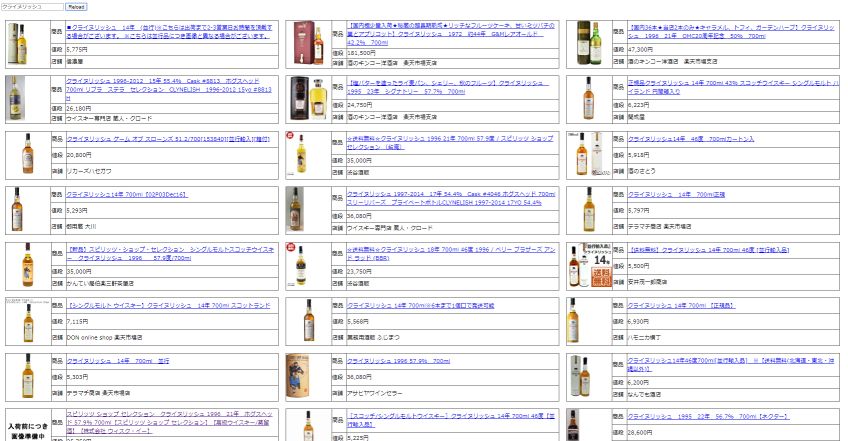Viewport: 848px width, 441px height.
Task: Open the product link priced 6,223円
Action: point(733,87)
